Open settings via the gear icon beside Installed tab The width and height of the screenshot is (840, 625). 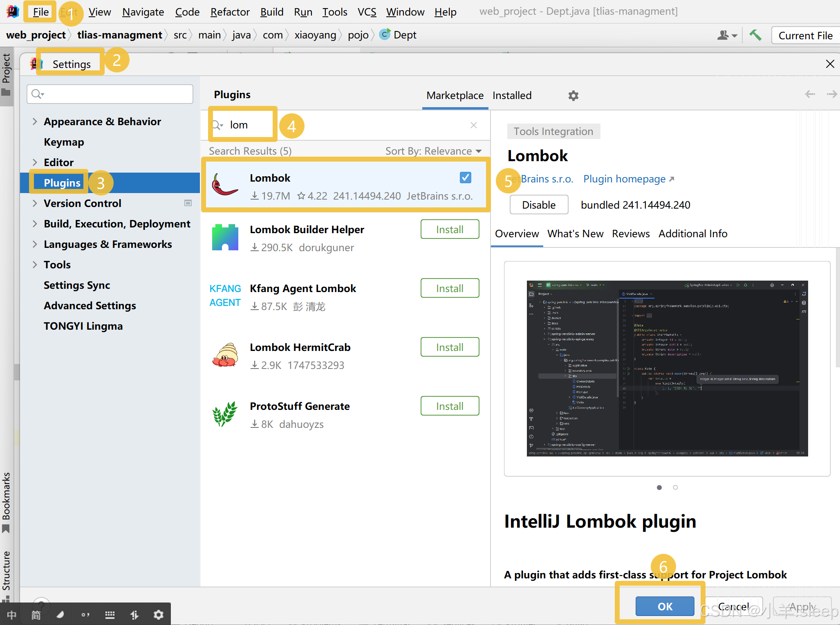tap(573, 95)
